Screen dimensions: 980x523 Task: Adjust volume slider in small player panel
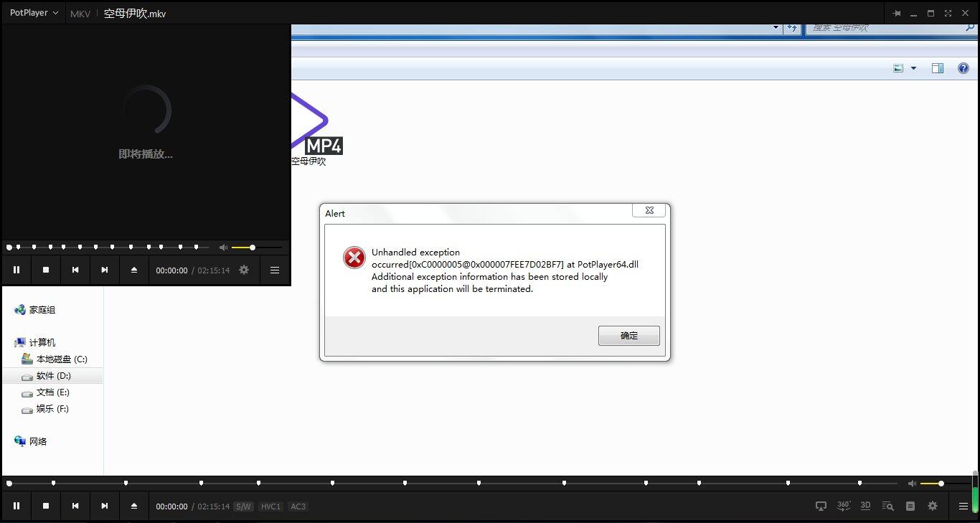coord(256,248)
